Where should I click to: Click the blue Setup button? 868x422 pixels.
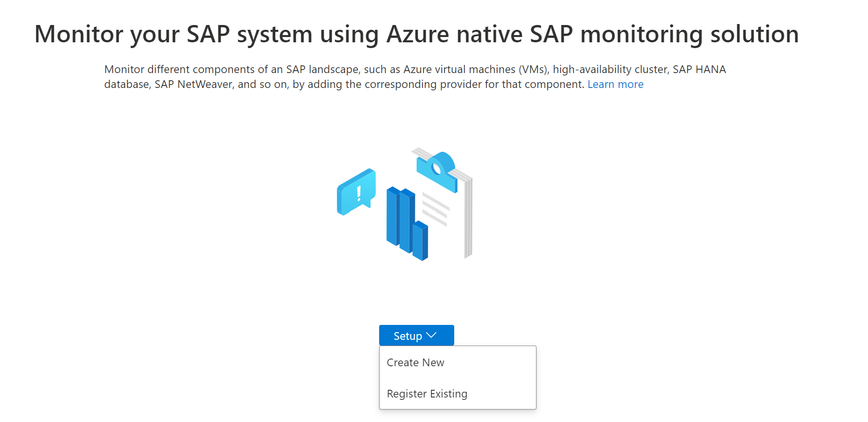point(417,335)
